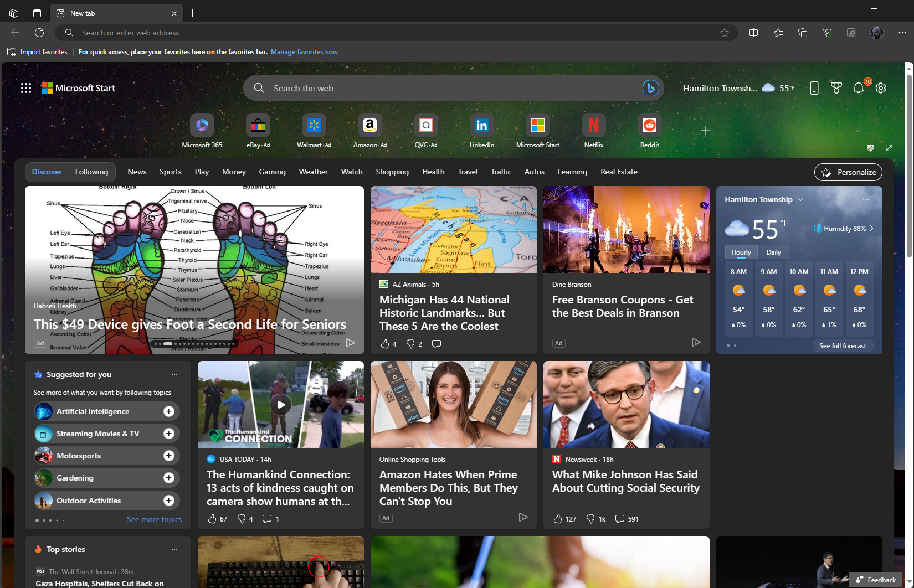The height and width of the screenshot is (588, 914).
Task: Refresh the page with reload icon
Action: tap(39, 33)
